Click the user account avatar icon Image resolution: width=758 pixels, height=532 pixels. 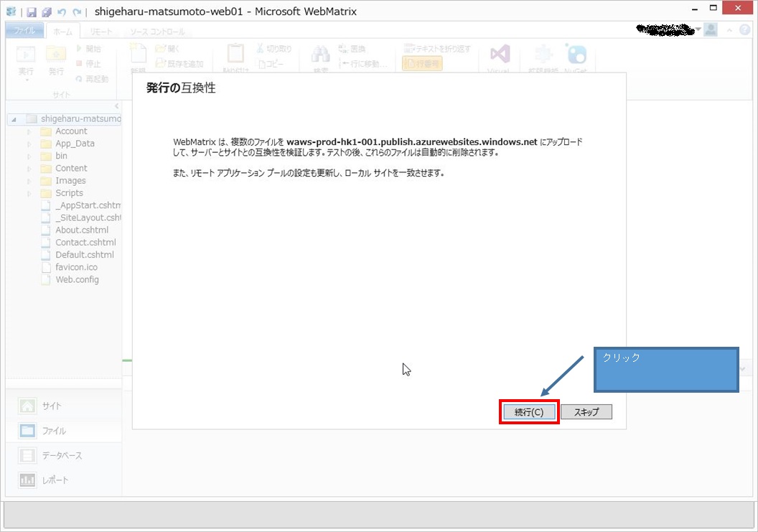pos(711,30)
